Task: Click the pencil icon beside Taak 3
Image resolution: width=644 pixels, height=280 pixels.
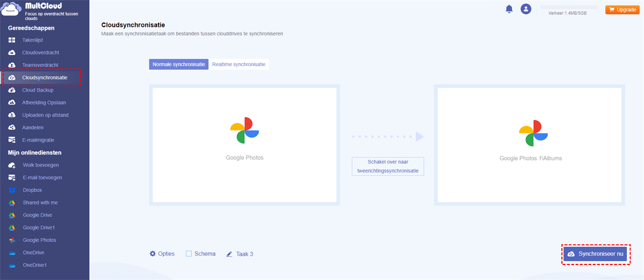Action: click(x=229, y=254)
